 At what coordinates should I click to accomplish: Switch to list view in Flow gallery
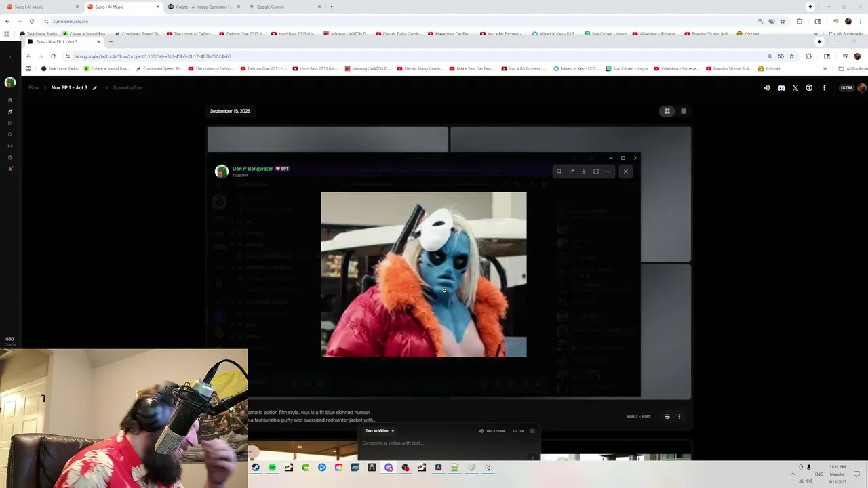point(684,111)
